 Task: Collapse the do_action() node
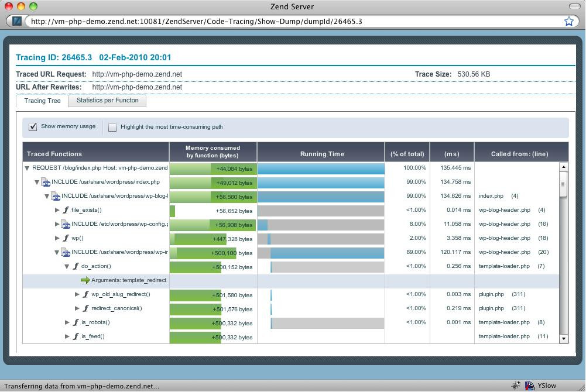tap(67, 267)
